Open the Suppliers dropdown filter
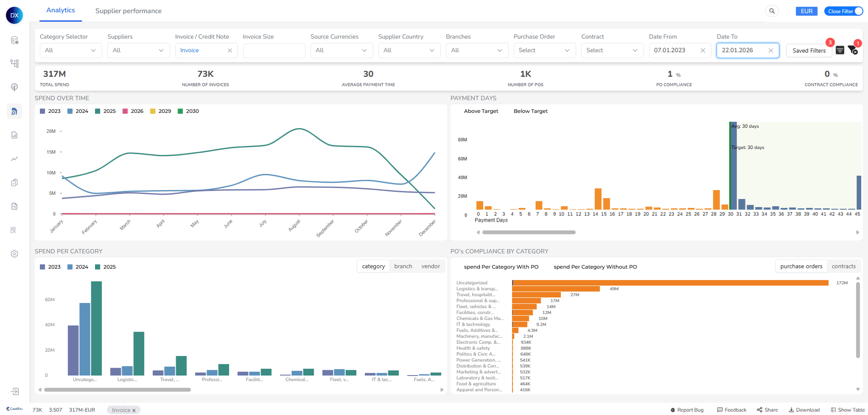 (138, 50)
